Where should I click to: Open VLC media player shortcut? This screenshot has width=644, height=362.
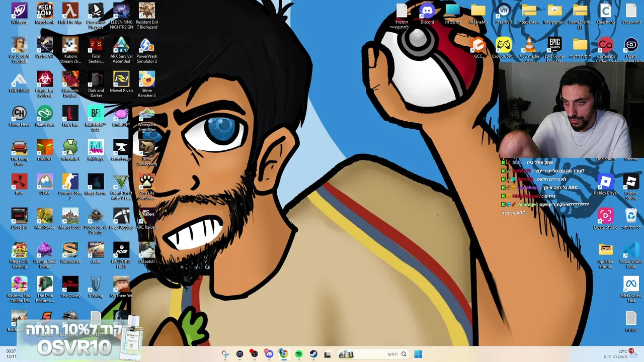coord(529,49)
